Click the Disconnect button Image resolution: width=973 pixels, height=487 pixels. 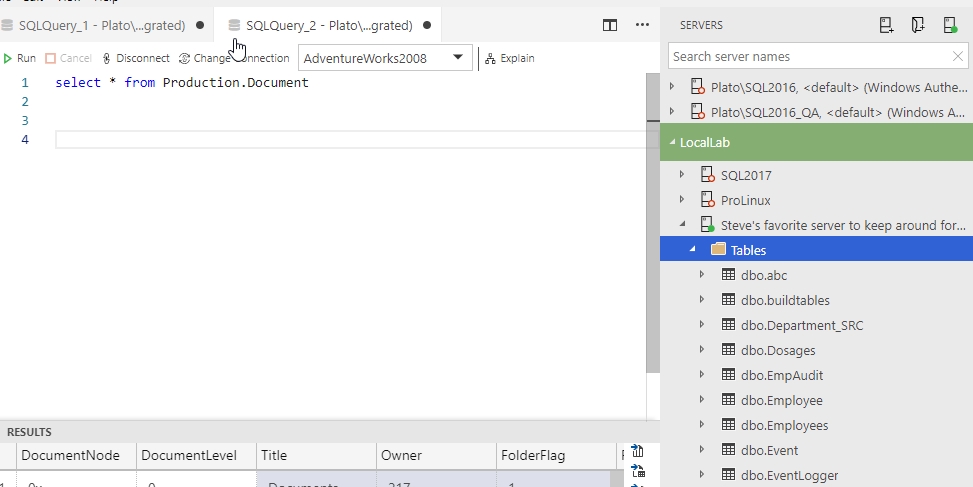pos(136,58)
